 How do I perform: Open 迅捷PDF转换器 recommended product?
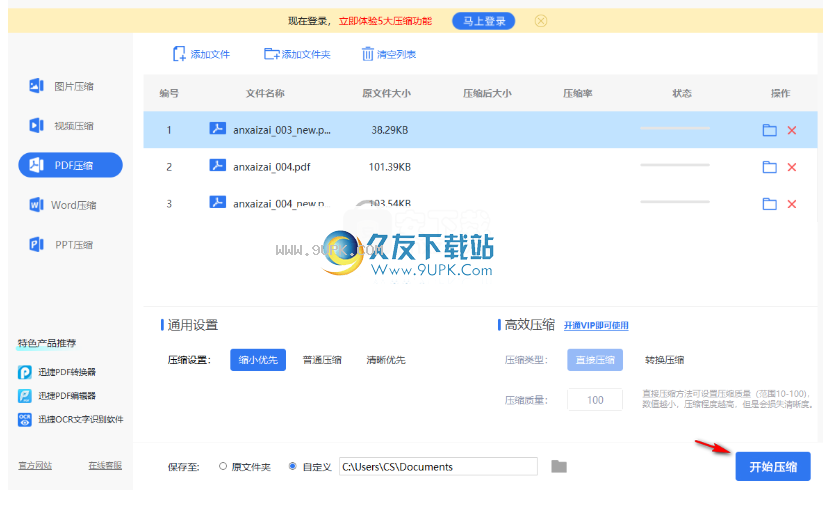(57, 372)
